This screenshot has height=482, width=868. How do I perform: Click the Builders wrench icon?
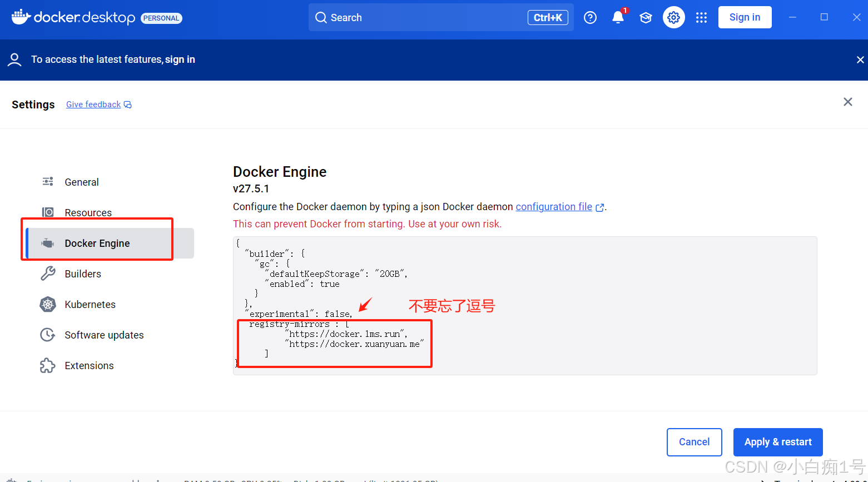pyautogui.click(x=48, y=274)
